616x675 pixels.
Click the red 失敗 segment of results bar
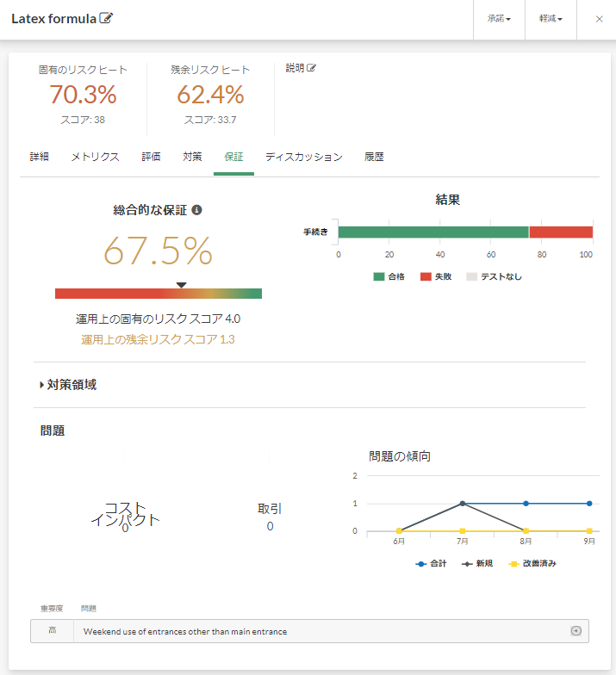(x=560, y=232)
